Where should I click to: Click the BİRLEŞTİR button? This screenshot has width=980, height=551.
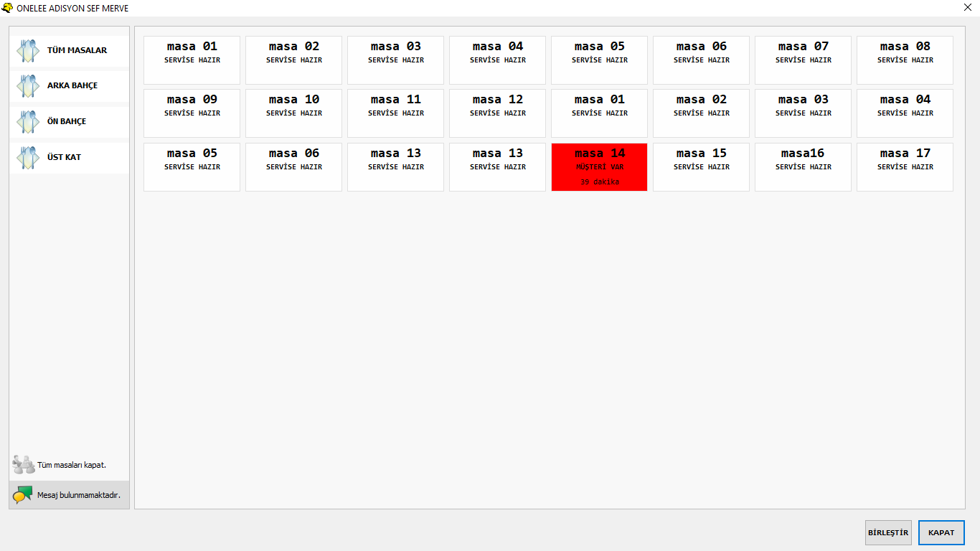tap(888, 533)
